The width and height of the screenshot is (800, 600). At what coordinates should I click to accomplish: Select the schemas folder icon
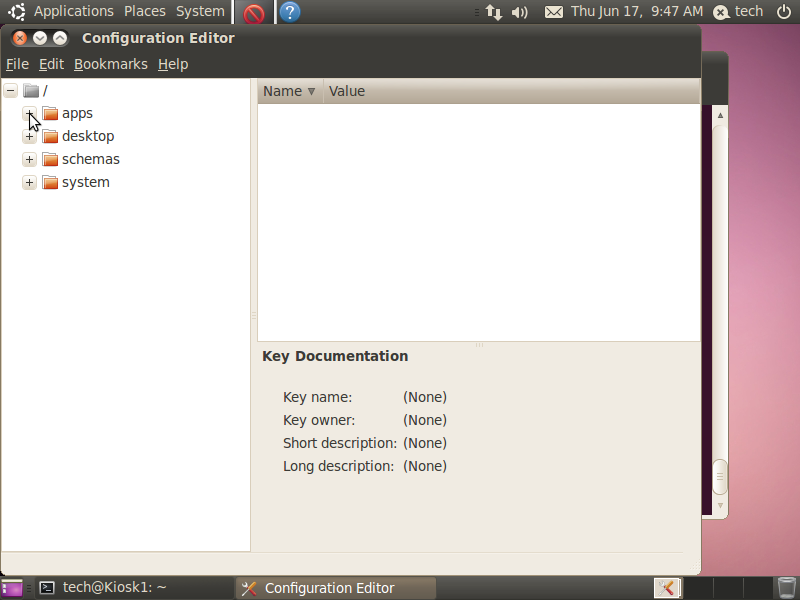(50, 159)
